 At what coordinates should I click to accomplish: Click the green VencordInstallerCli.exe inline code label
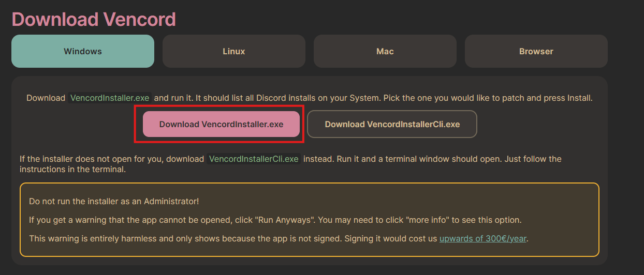coord(254,159)
